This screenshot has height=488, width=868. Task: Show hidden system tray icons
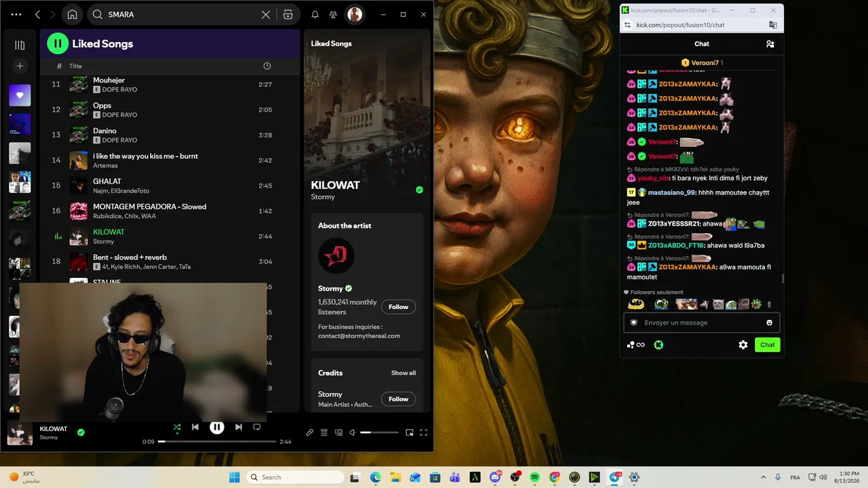click(763, 477)
